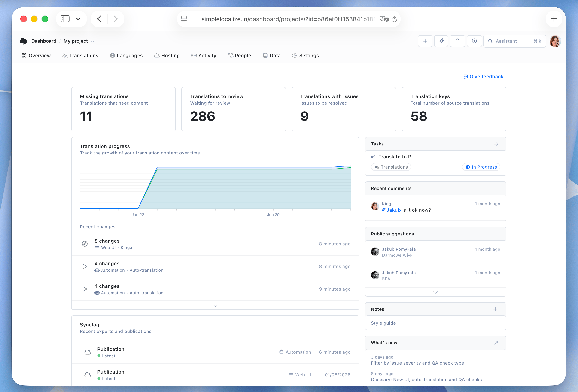
Task: Click the 6 minutes ago publication time
Action: click(335, 352)
